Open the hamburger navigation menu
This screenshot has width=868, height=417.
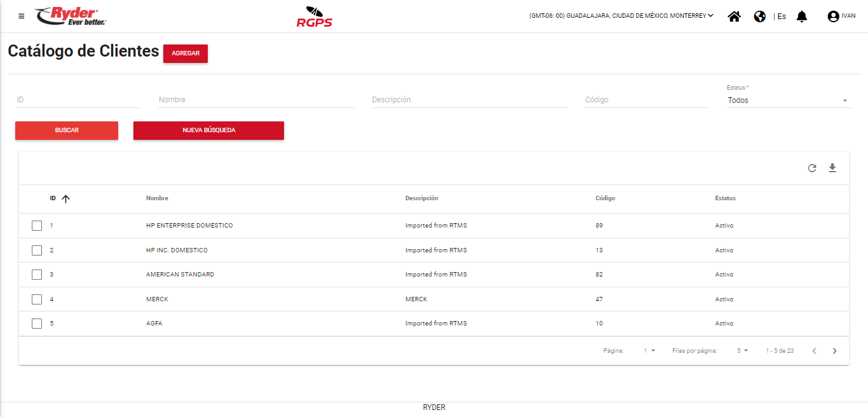pos(22,16)
